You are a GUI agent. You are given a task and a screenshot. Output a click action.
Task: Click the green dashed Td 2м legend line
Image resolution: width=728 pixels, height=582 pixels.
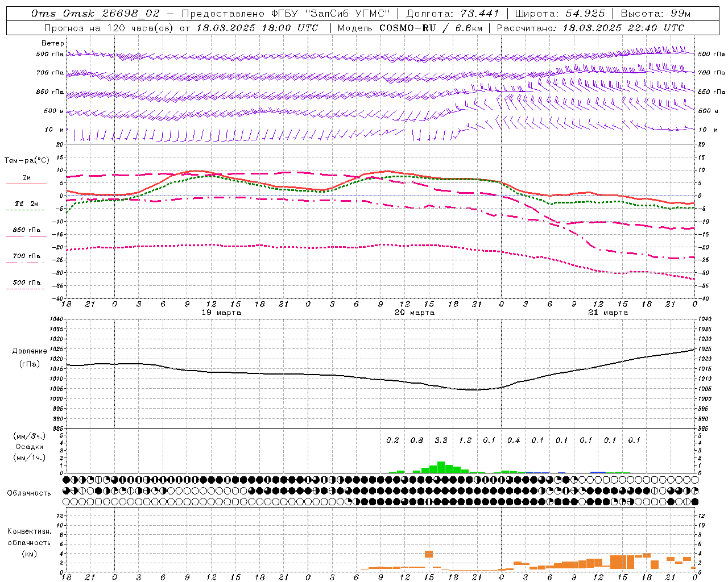click(25, 210)
